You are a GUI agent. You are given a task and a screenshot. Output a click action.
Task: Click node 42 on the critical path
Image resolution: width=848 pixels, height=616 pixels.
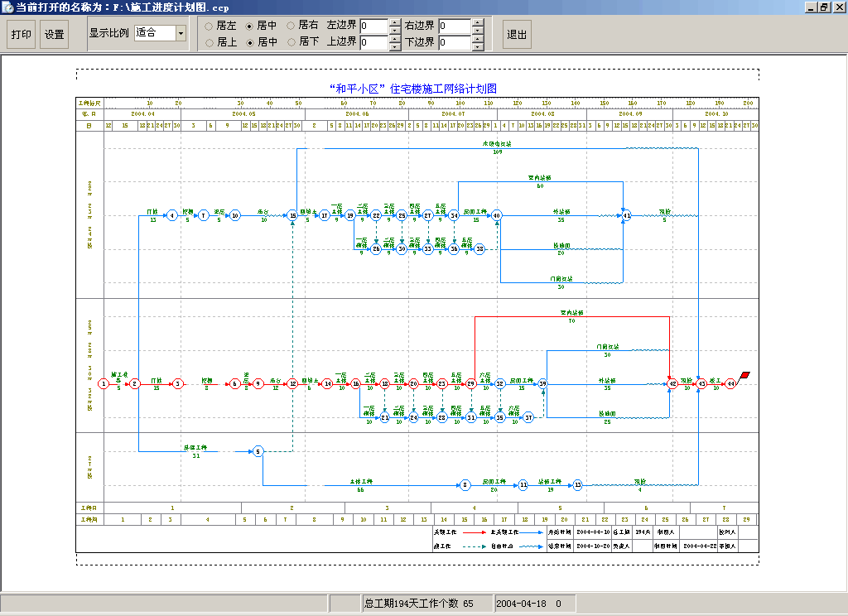pos(672,384)
